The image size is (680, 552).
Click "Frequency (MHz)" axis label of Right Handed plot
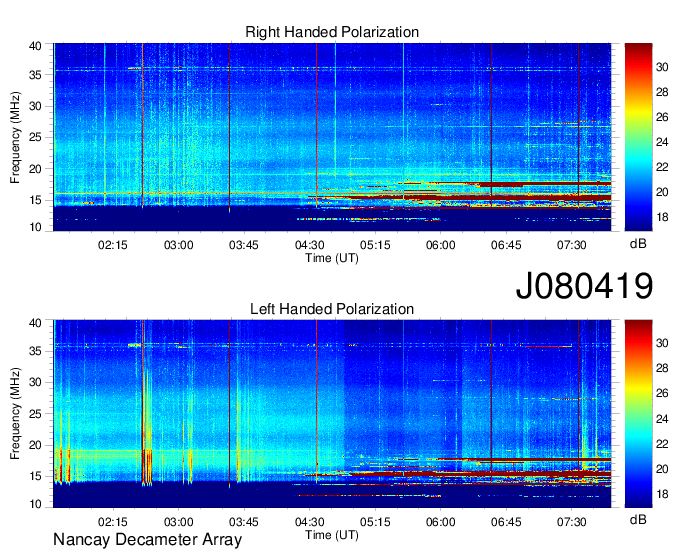[x=15, y=137]
